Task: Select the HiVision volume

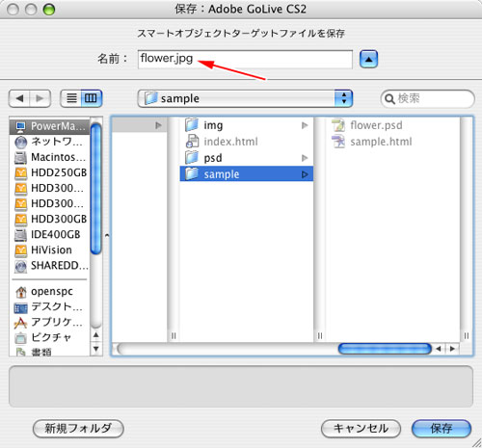Action: pyautogui.click(x=50, y=250)
